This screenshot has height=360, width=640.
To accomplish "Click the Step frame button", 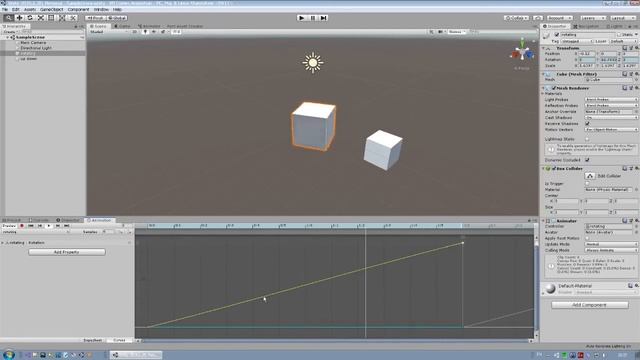I will point(324,18).
